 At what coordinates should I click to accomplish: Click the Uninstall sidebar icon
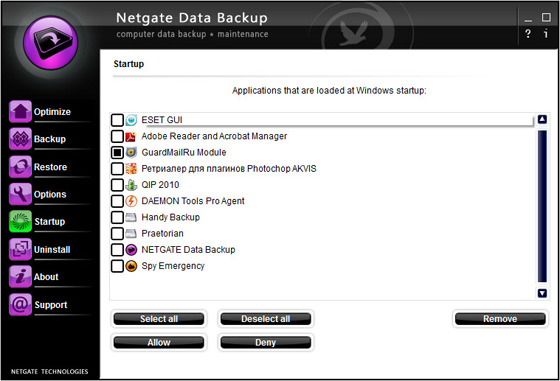(20, 249)
